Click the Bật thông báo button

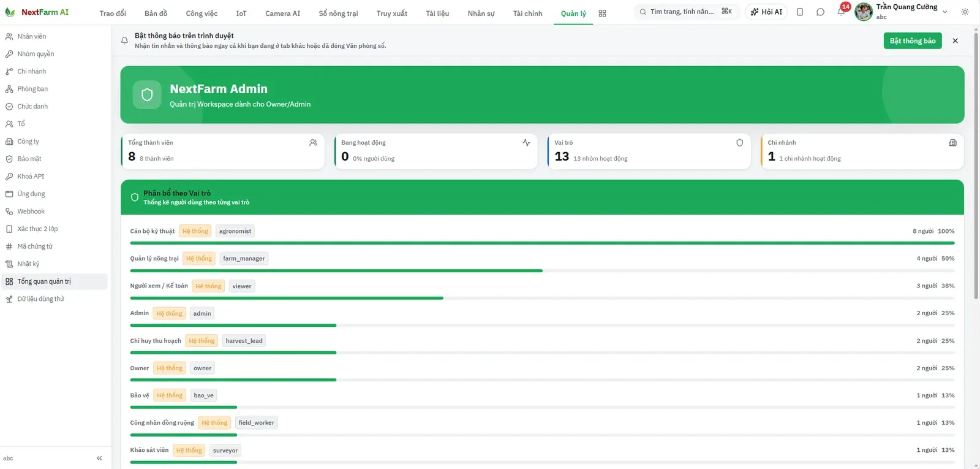point(913,41)
